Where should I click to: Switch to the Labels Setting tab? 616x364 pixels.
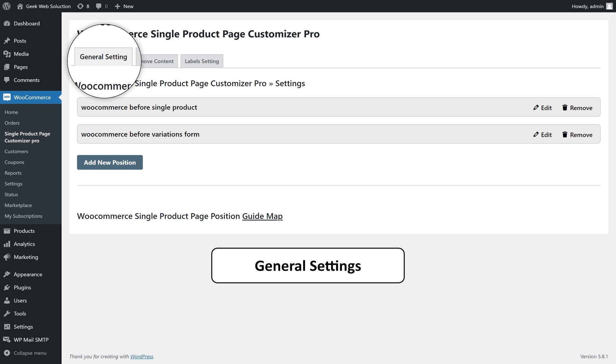(x=201, y=61)
